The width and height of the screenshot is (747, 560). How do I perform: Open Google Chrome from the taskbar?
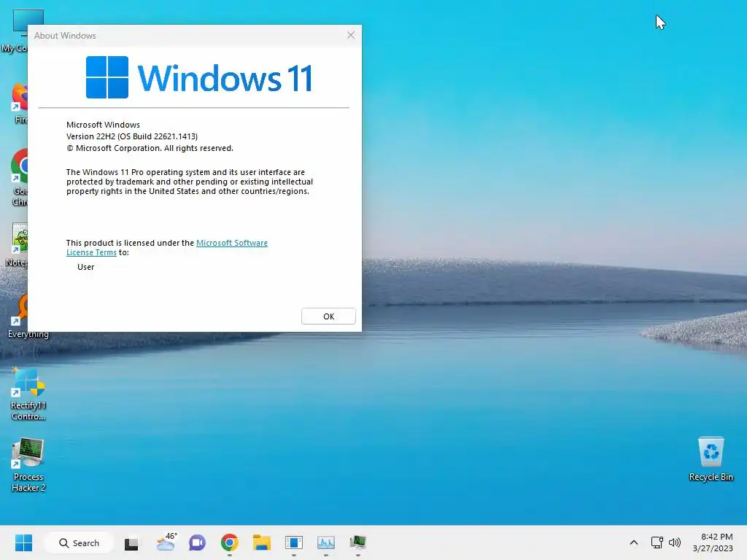[230, 542]
